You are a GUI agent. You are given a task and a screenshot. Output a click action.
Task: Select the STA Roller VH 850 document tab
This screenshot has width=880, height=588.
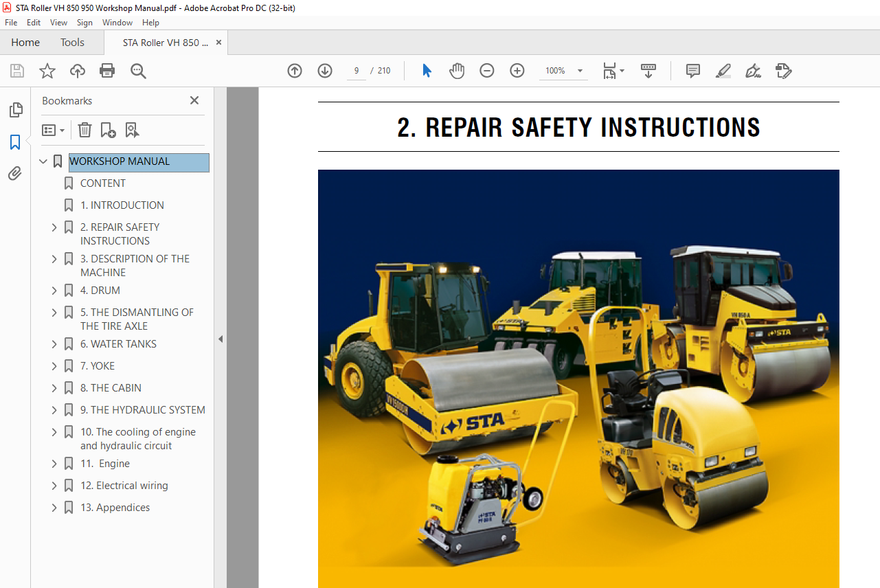coord(165,42)
